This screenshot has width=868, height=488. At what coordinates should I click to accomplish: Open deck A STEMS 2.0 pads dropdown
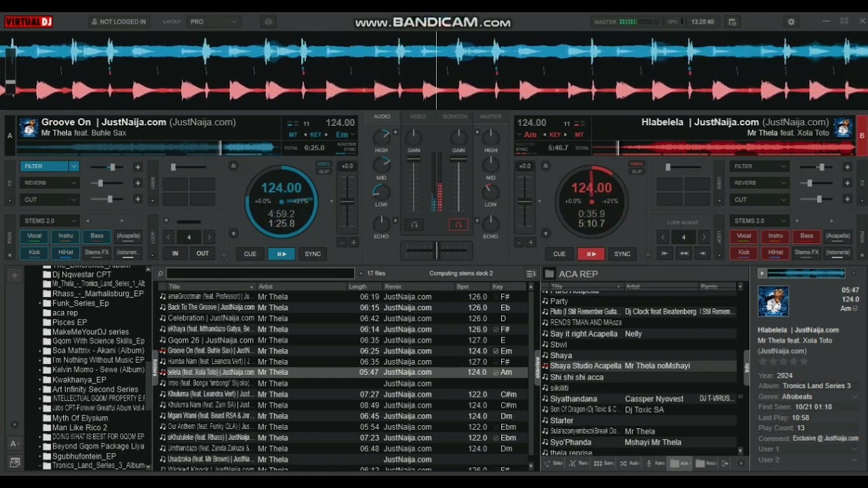tap(74, 221)
